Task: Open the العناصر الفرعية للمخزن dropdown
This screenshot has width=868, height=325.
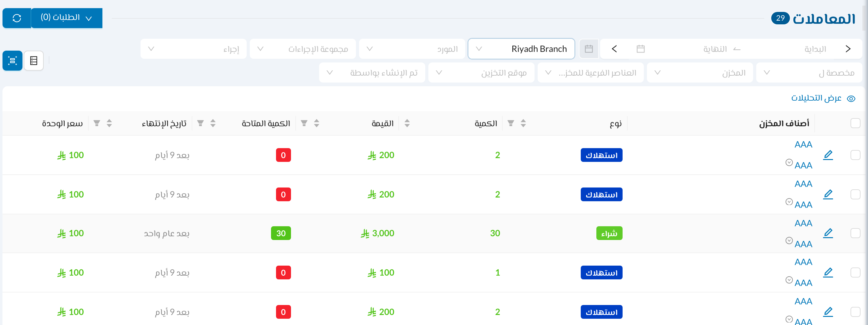Action: point(591,72)
